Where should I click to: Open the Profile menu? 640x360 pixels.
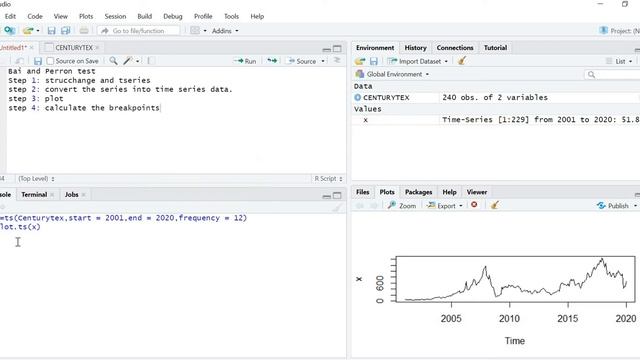click(203, 16)
